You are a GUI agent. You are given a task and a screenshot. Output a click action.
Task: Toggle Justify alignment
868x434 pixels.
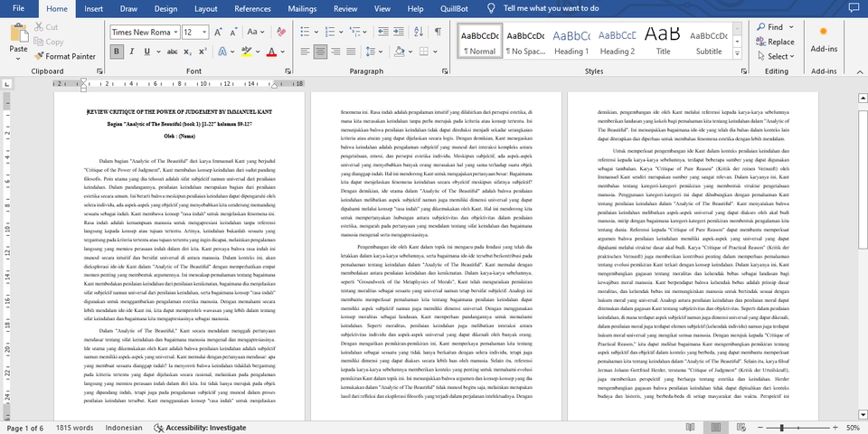pos(351,52)
